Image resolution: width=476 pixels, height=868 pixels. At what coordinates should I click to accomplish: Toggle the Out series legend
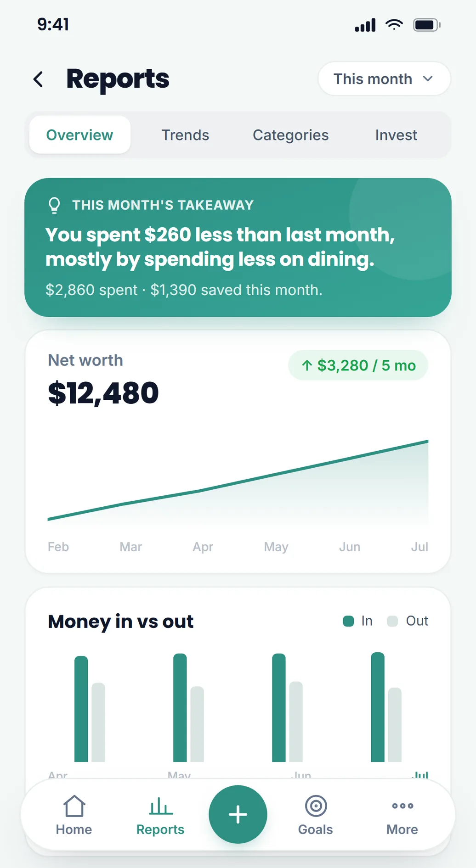point(408,621)
